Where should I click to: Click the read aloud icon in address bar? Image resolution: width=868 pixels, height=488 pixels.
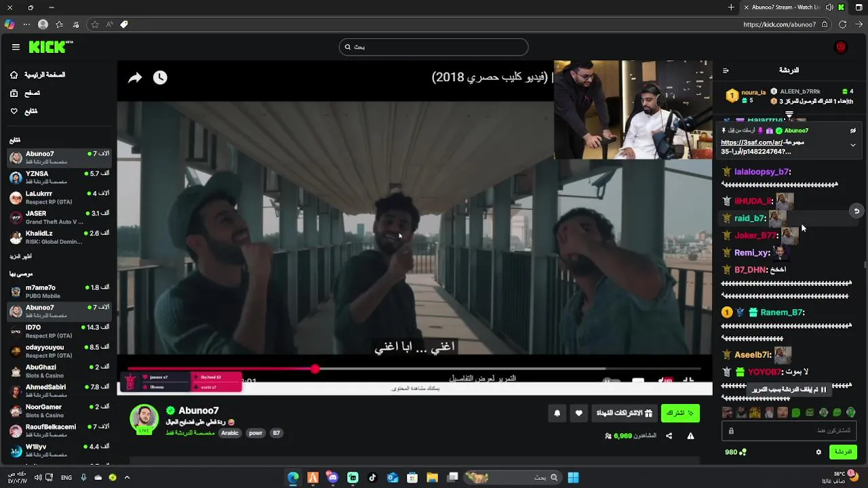pos(109,24)
